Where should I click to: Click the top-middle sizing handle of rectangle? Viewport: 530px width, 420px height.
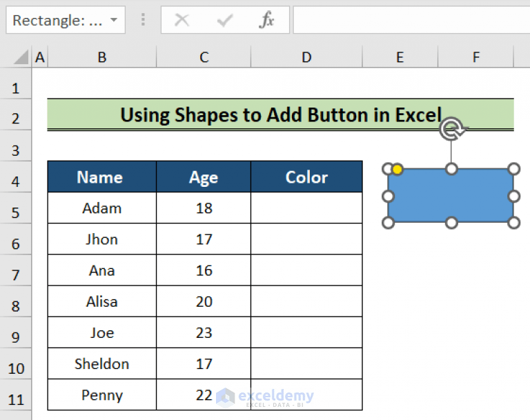[x=451, y=168]
